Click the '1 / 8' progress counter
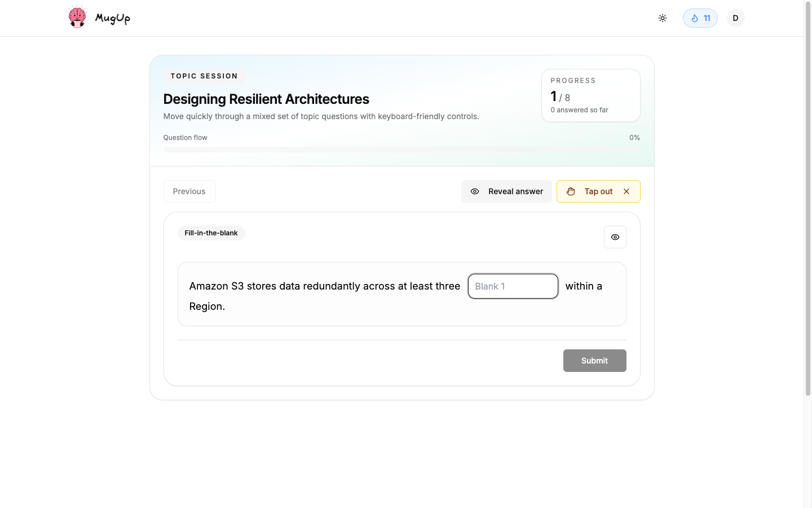This screenshot has height=508, width=812. click(x=560, y=97)
